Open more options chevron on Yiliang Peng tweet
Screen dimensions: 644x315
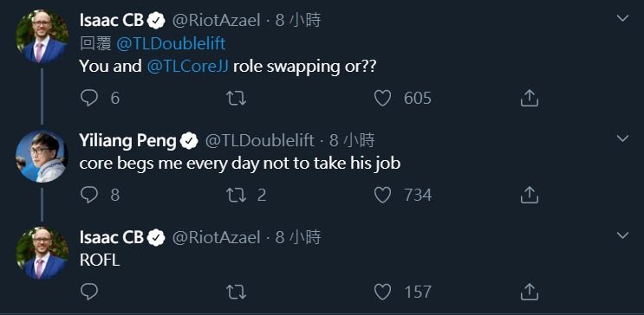pos(622,138)
